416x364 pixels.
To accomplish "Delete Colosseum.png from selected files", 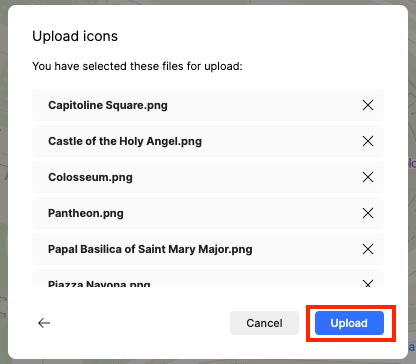I will point(368,177).
